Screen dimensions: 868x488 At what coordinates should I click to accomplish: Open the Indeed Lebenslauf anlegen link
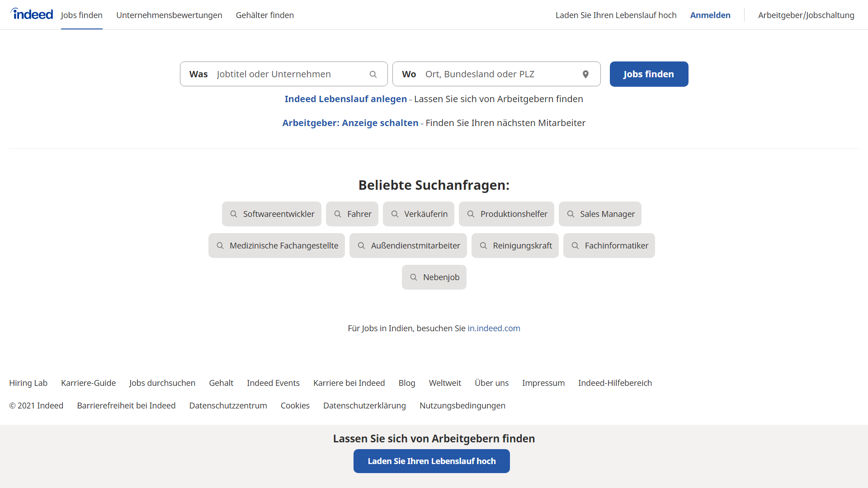[x=346, y=99]
